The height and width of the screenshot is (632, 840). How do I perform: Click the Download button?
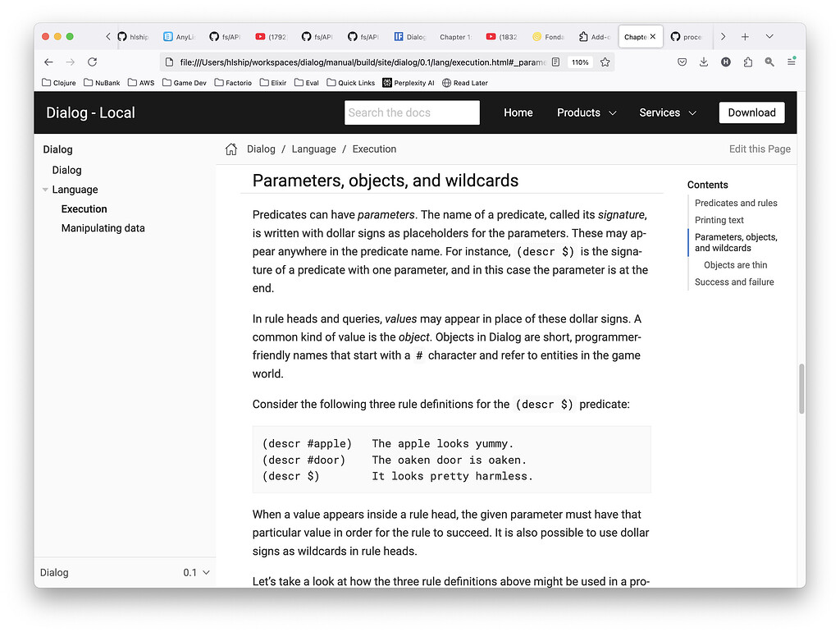pyautogui.click(x=751, y=112)
